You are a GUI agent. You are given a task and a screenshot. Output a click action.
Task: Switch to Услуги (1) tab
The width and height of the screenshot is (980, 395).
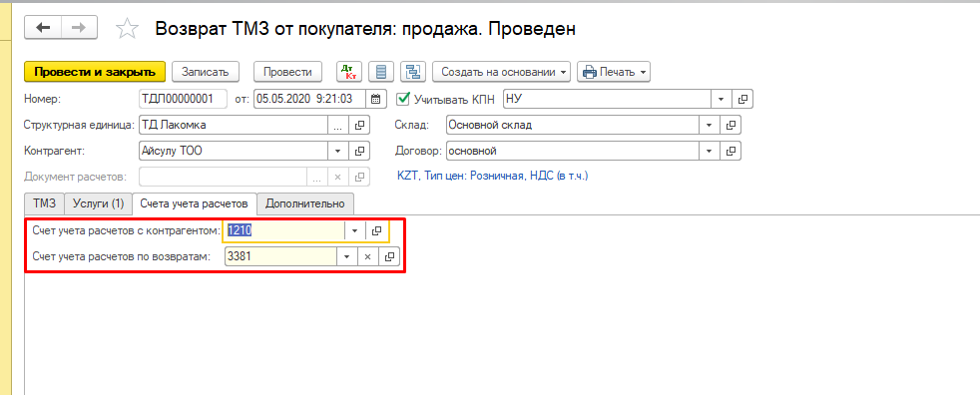pos(98,203)
